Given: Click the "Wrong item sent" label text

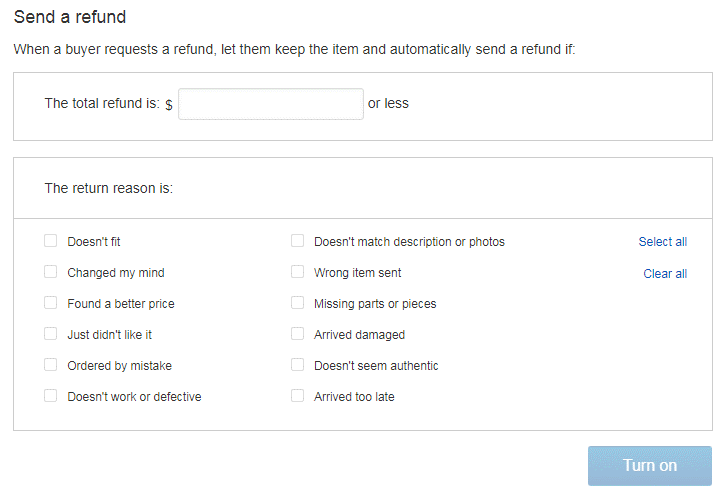Looking at the screenshot, I should [x=357, y=273].
